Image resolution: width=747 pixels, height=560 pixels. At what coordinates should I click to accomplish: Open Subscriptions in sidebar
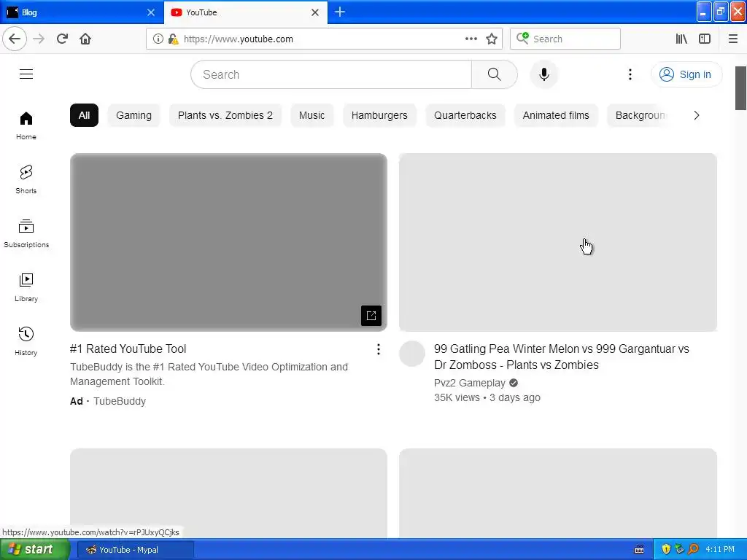point(26,233)
